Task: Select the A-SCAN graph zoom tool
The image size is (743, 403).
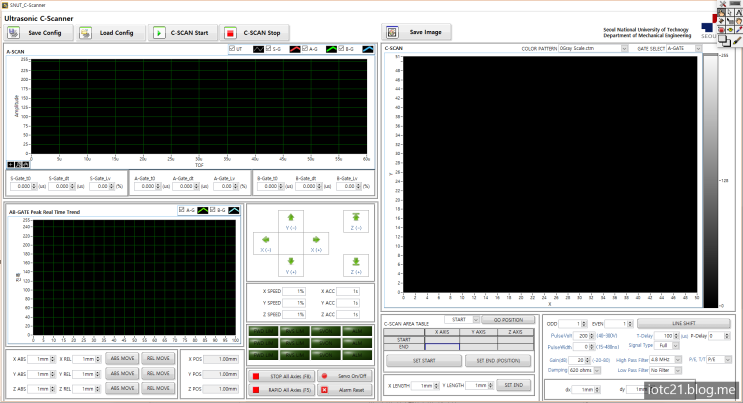Action: click(18, 165)
